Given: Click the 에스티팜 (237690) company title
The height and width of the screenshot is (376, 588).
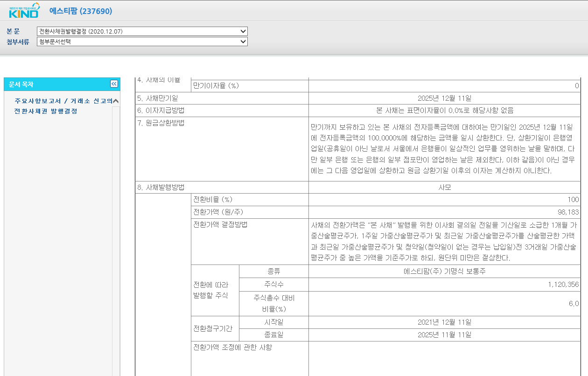Looking at the screenshot, I should (81, 11).
